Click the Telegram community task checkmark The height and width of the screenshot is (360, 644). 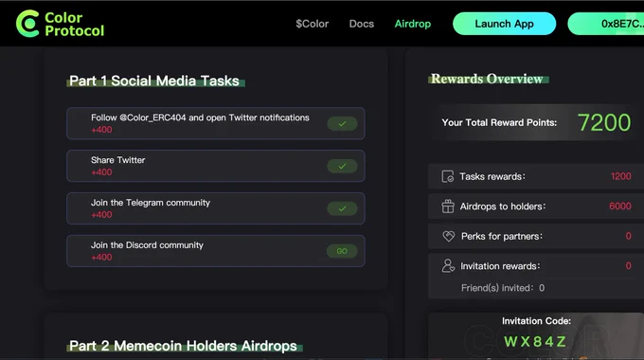point(342,208)
